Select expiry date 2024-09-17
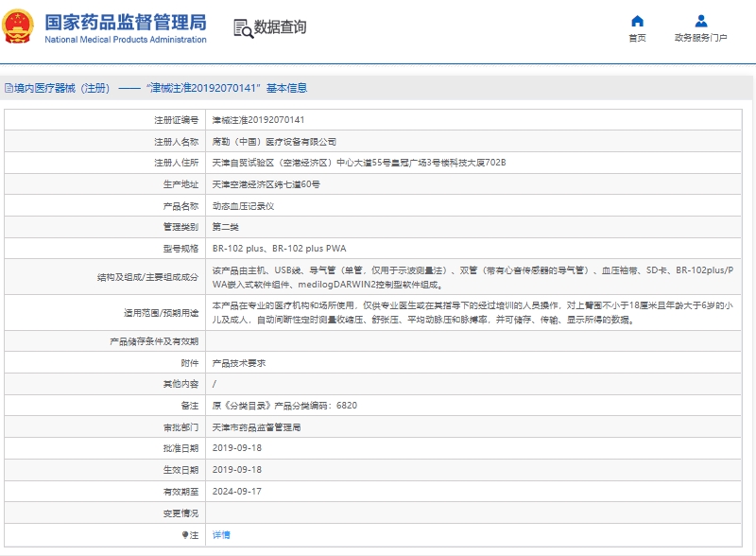The width and height of the screenshot is (756, 556). click(237, 492)
